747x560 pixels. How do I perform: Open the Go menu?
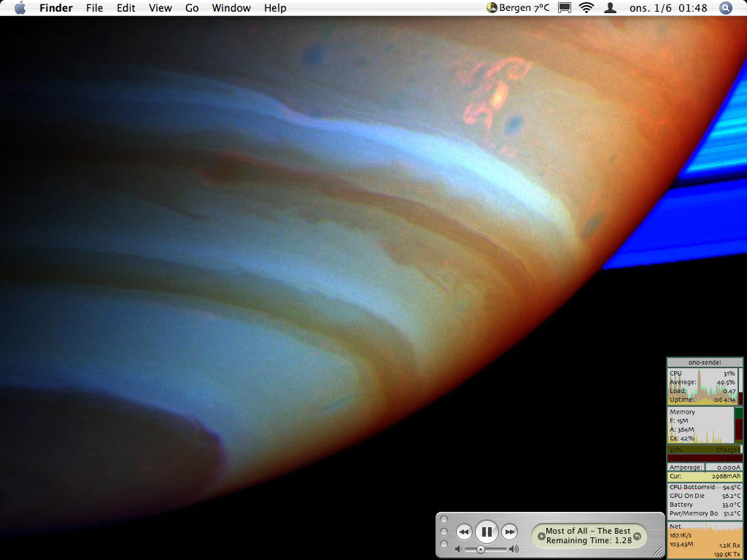[x=192, y=8]
